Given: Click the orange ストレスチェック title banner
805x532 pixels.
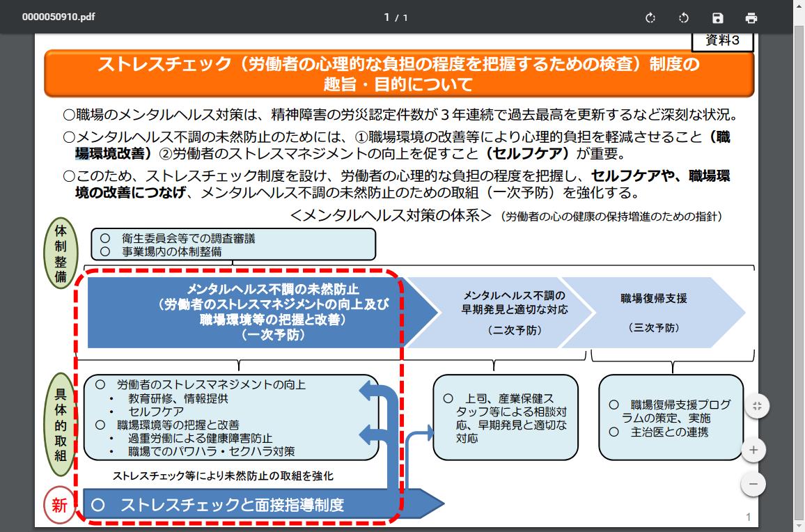Looking at the screenshot, I should pos(398,74).
